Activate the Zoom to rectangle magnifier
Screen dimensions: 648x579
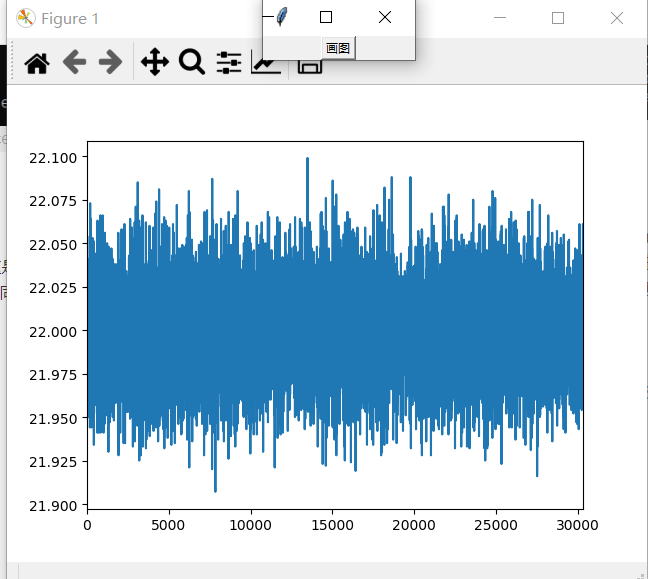coord(192,62)
